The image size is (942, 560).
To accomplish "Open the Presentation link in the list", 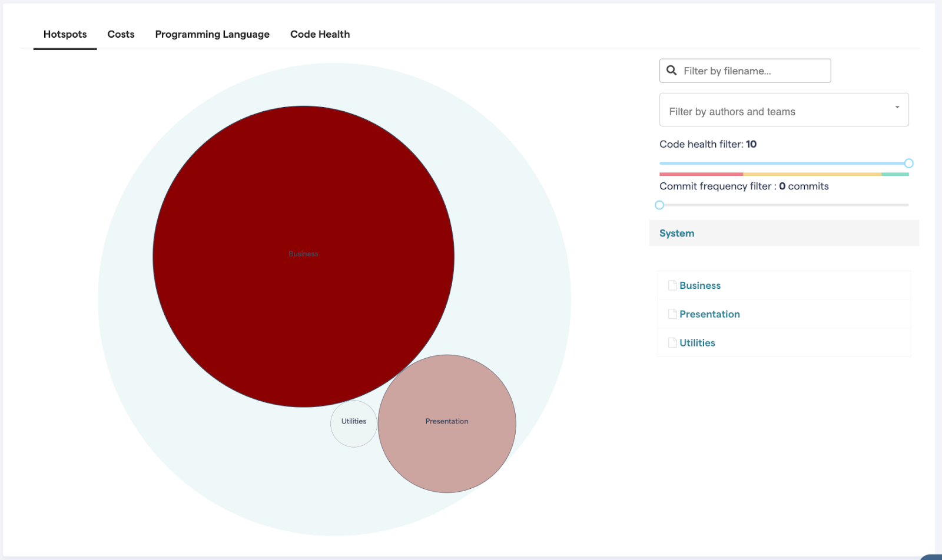I will tap(709, 314).
